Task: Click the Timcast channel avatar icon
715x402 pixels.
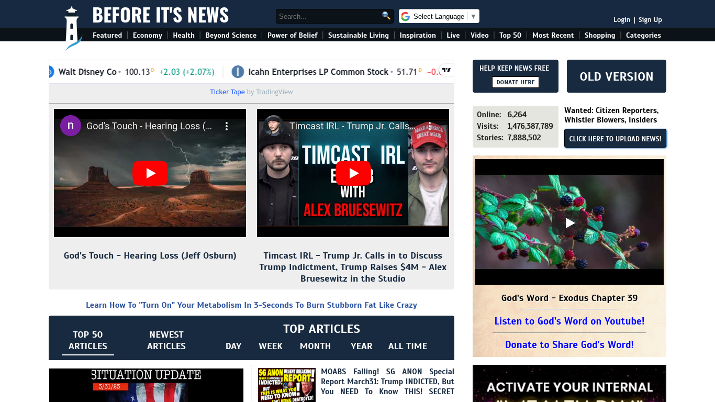Action: pyautogui.click(x=274, y=126)
